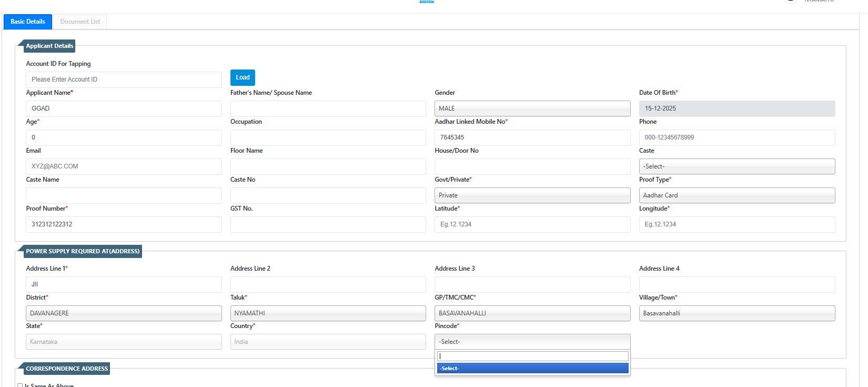Click the BESCOM logo at the top
The image size is (868, 387).
[427, 2]
